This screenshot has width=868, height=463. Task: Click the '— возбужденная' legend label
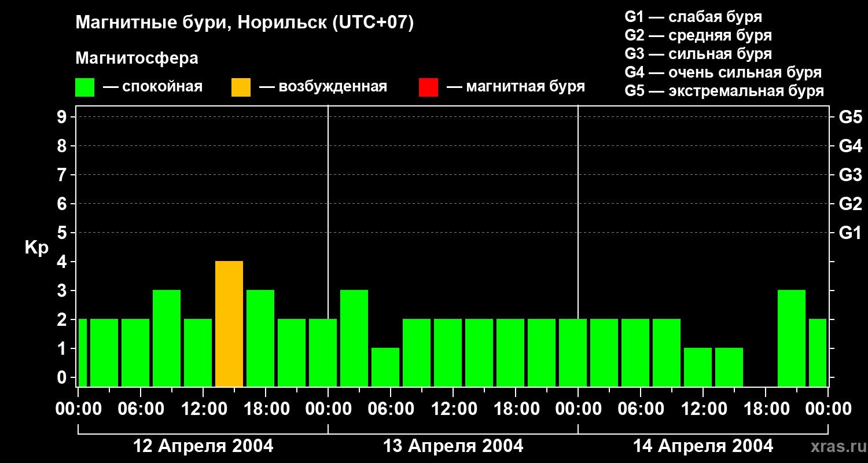tap(323, 87)
